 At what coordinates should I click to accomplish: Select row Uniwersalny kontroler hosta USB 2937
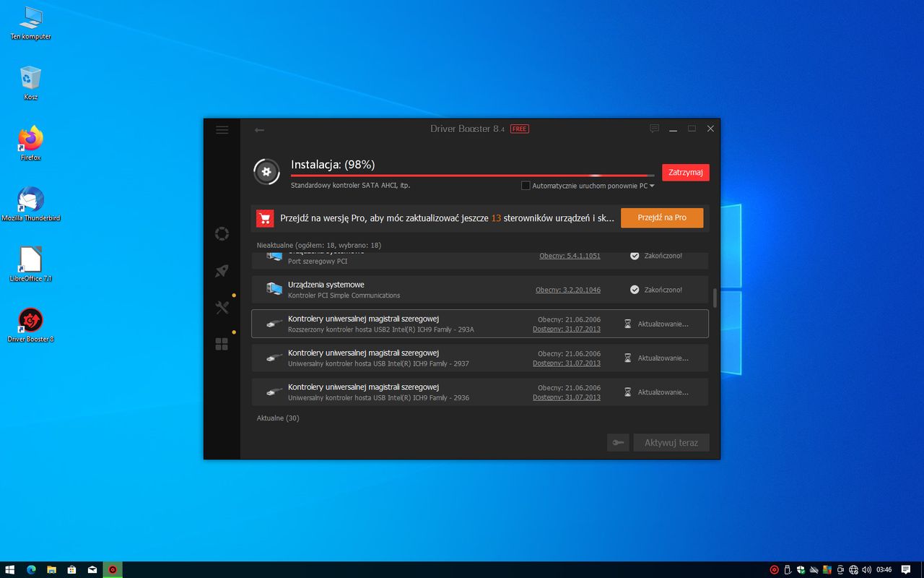pos(479,358)
